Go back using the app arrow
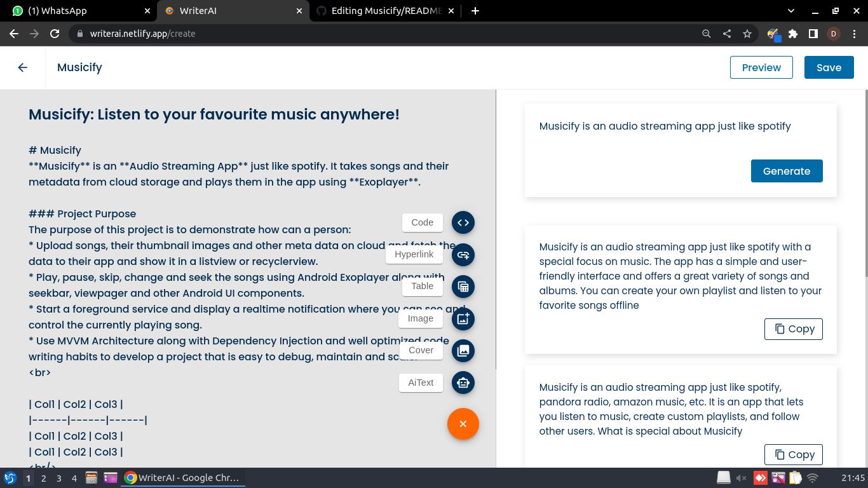868x488 pixels. click(23, 67)
